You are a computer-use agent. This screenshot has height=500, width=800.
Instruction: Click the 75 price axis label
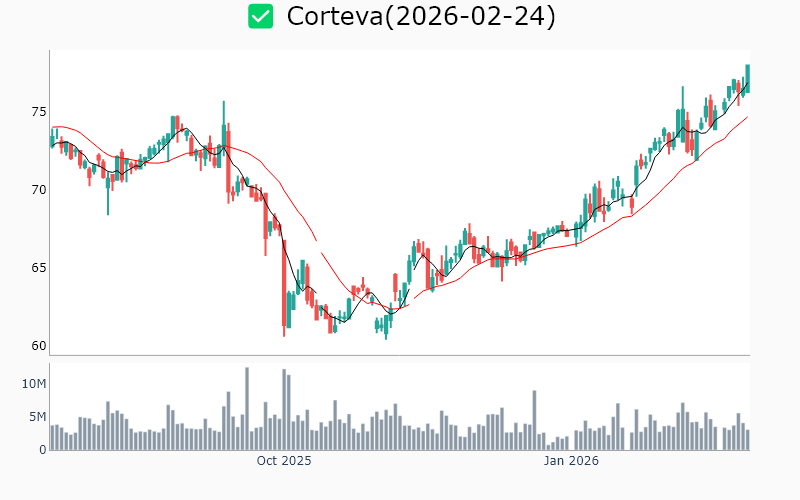pos(38,112)
